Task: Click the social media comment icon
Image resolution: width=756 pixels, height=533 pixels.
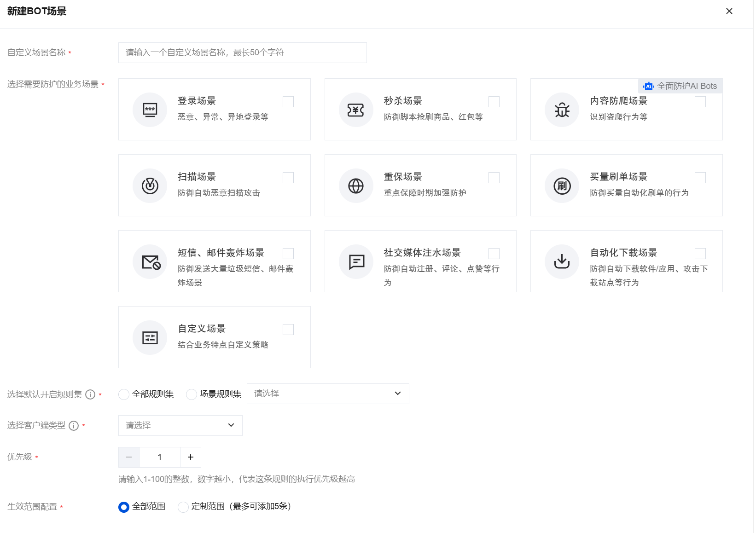Action: pyautogui.click(x=356, y=262)
